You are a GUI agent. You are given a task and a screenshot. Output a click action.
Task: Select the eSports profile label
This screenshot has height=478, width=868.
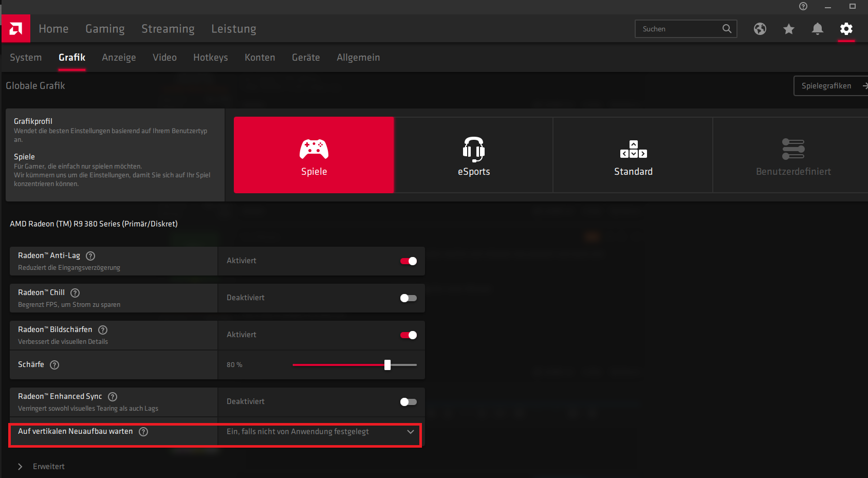click(x=474, y=172)
